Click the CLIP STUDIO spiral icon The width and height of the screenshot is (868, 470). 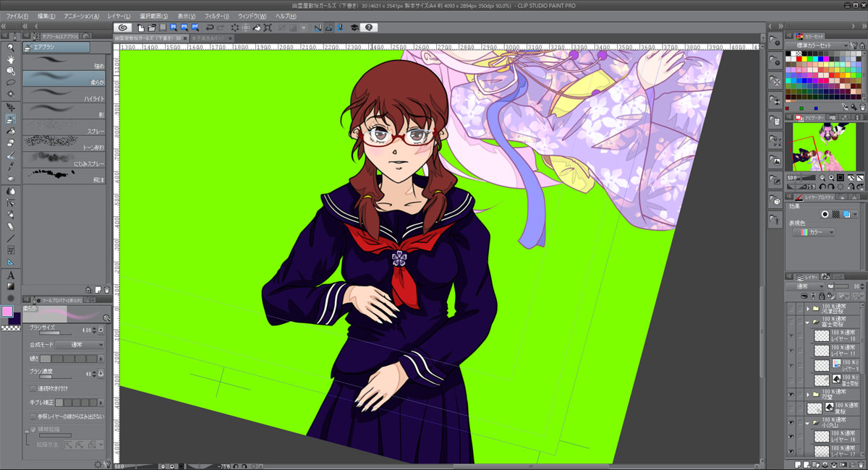click(122, 27)
